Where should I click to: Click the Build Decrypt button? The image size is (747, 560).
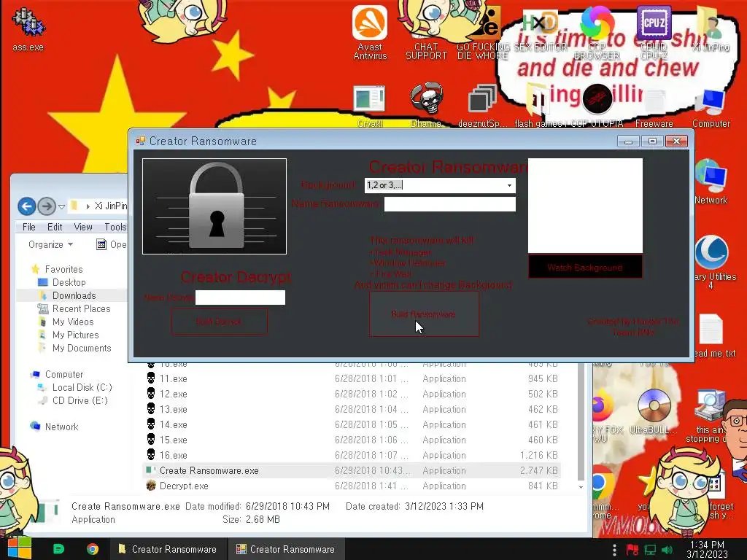219,322
